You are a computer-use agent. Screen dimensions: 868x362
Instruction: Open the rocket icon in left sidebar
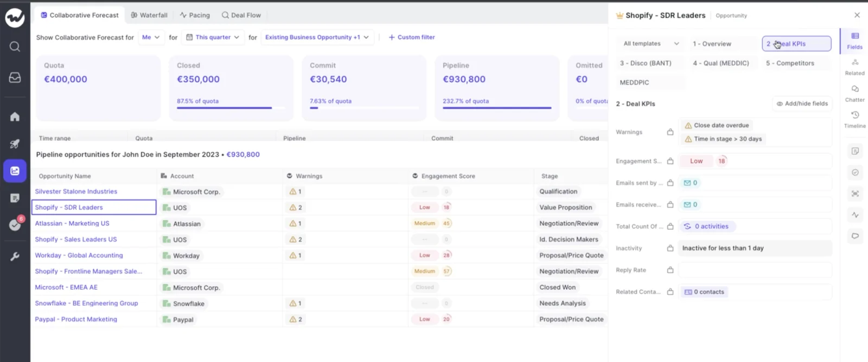[x=15, y=144]
